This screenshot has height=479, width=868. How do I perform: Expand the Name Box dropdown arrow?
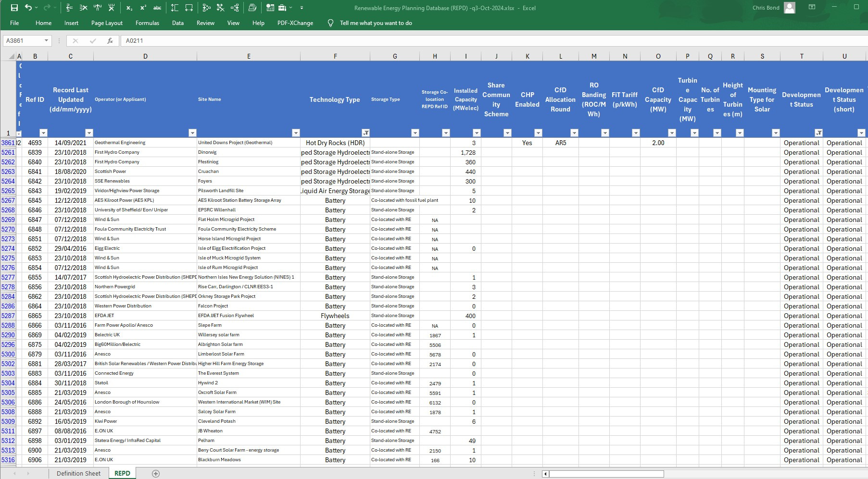(x=46, y=41)
